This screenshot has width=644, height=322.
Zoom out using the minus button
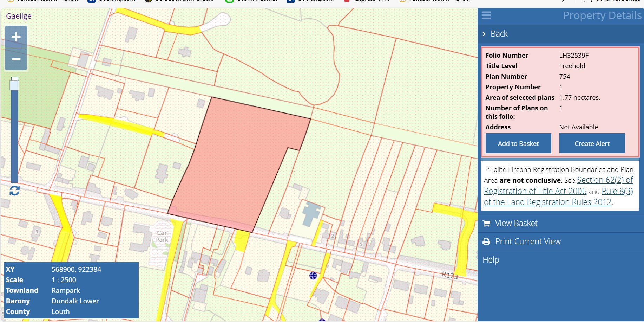16,59
